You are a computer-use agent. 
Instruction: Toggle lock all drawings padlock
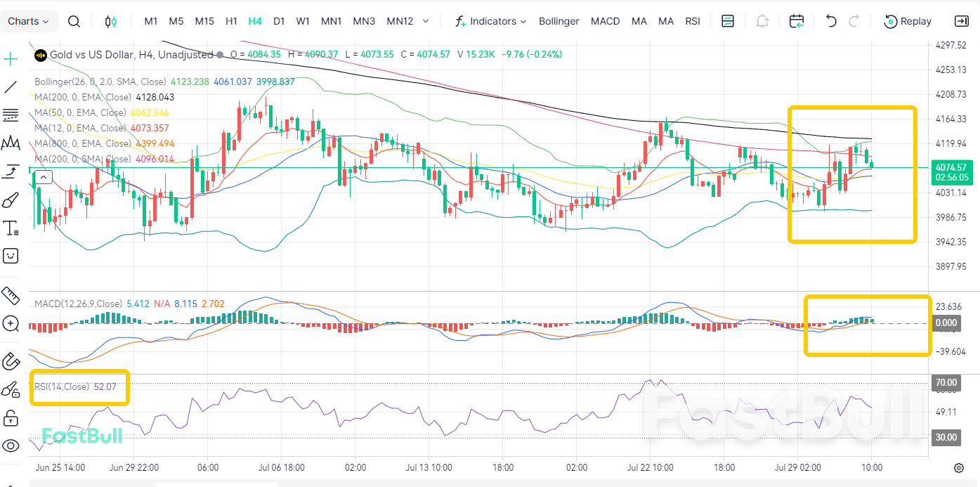(11, 418)
